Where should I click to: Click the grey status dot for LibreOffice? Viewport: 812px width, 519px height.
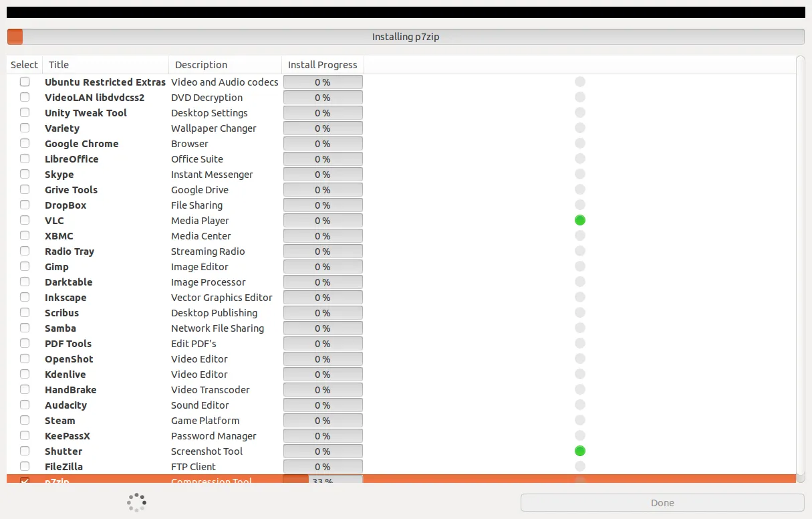tap(580, 159)
